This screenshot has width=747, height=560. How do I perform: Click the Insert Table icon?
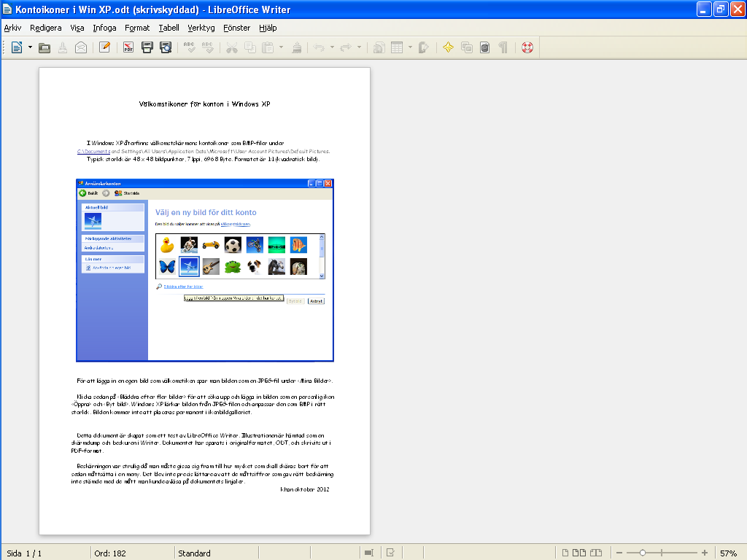coord(397,47)
